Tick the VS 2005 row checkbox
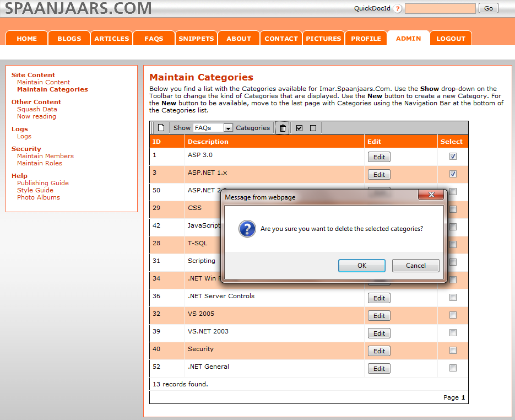This screenshot has height=420, width=515. pyautogui.click(x=453, y=315)
